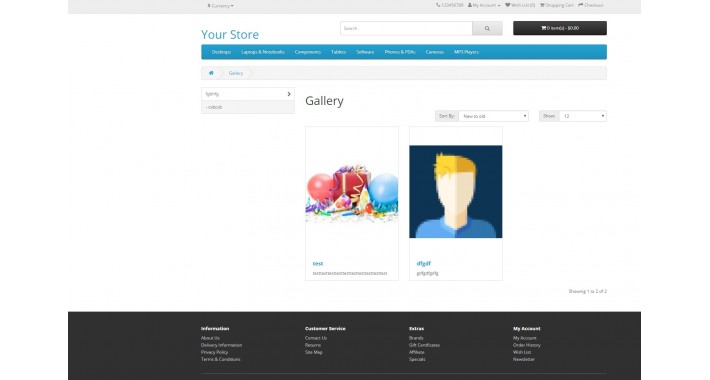
Task: Click the Your Store logo
Action: [230, 34]
